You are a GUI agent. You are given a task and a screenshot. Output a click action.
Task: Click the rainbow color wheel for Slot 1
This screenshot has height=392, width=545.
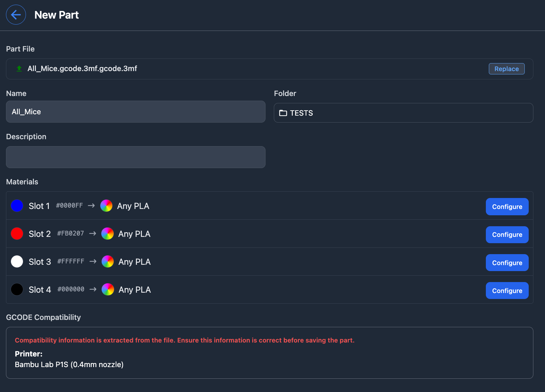click(x=106, y=206)
